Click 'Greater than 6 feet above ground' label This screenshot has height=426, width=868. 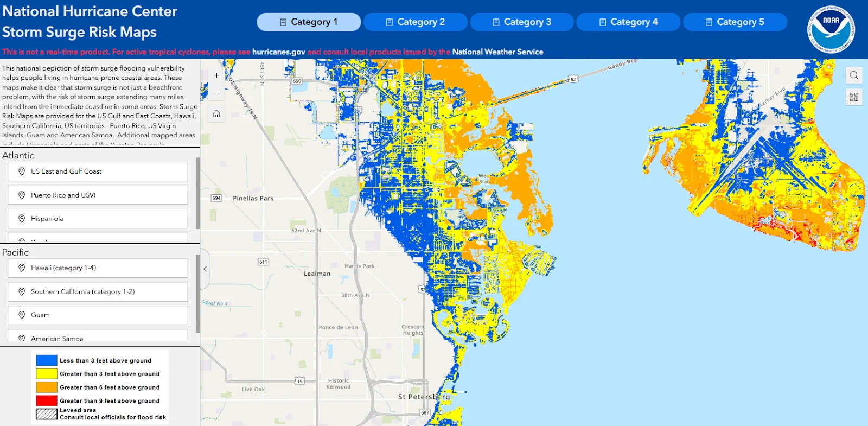[110, 387]
